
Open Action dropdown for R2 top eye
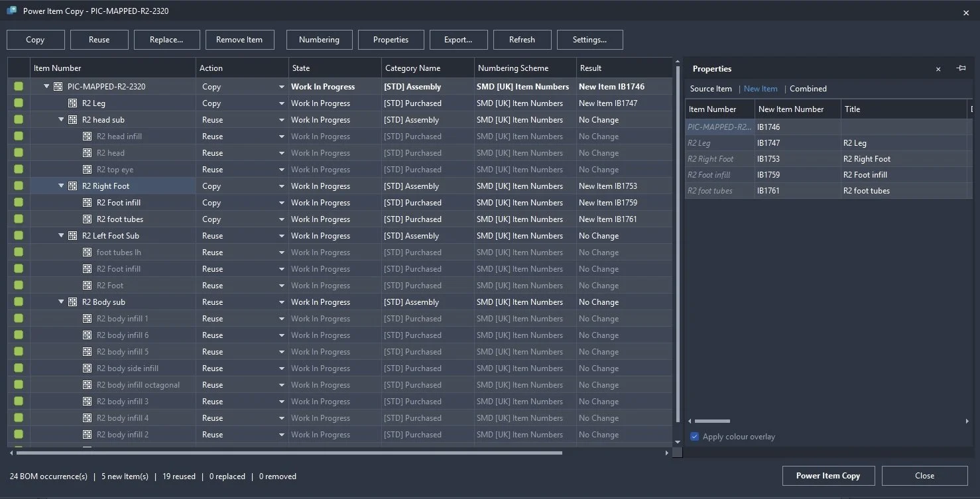pyautogui.click(x=282, y=170)
